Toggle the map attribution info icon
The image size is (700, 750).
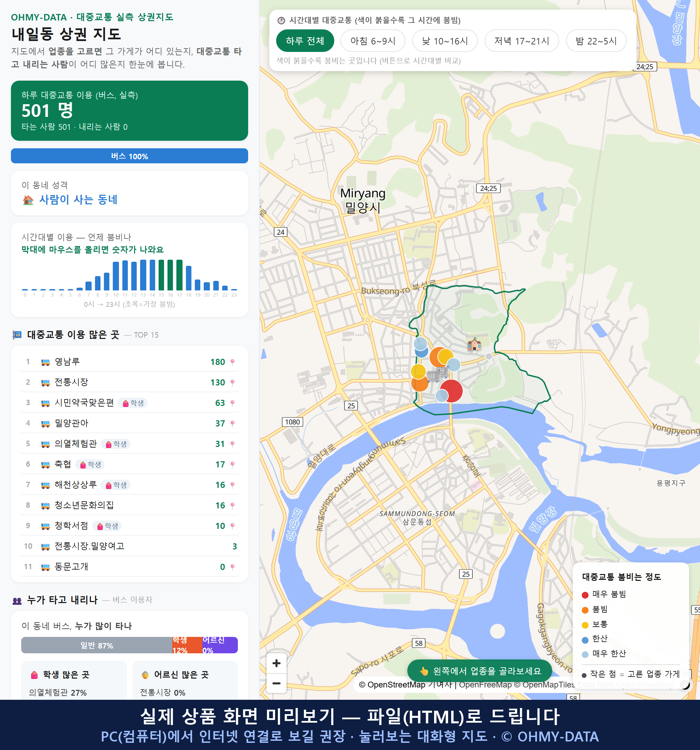tap(685, 684)
